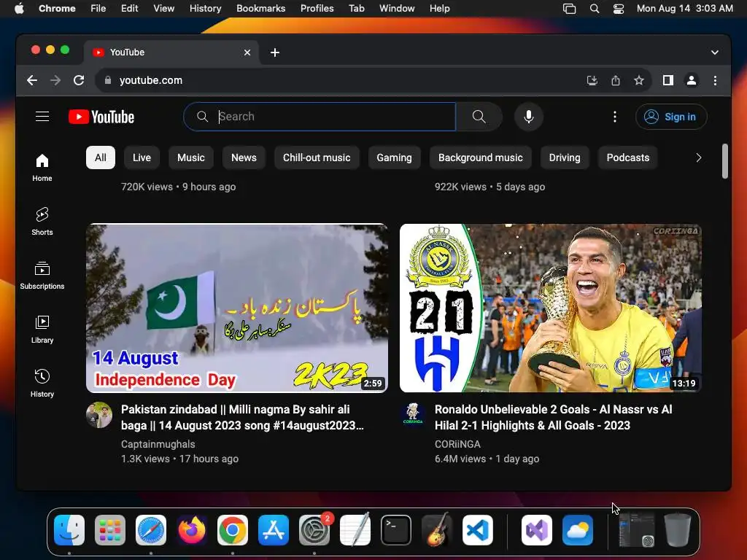Visit Captainmughals channel name
Screen dimensions: 747x560
[158, 444]
